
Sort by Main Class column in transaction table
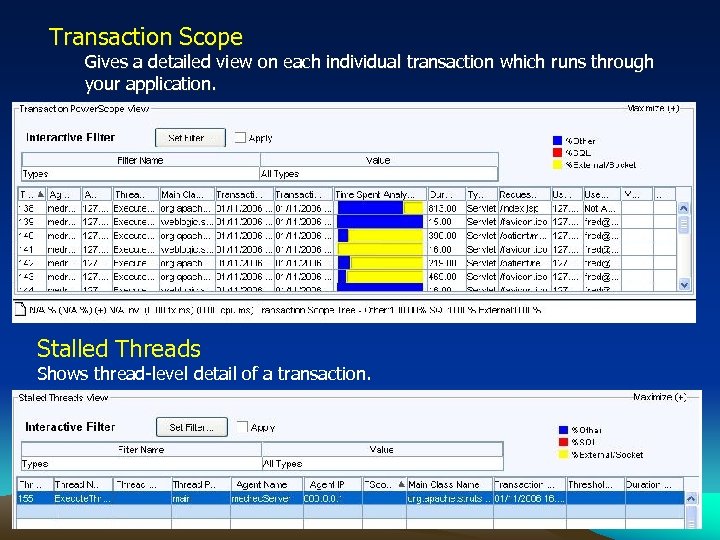(x=186, y=194)
